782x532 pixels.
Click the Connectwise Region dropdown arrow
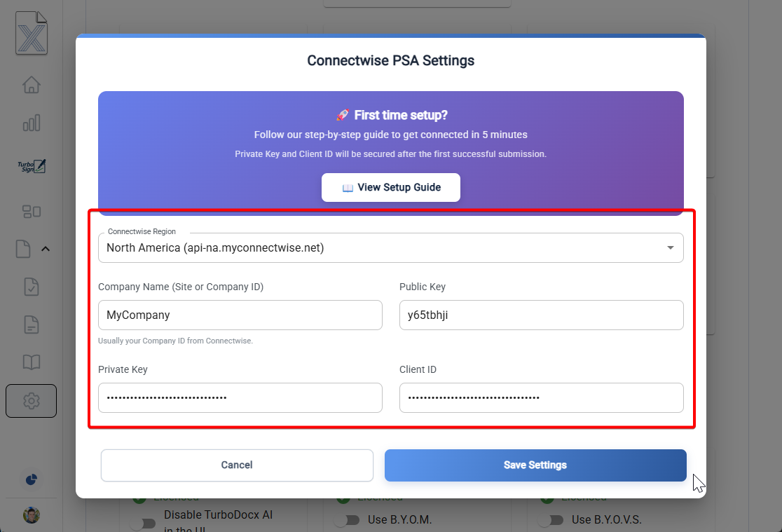671,247
